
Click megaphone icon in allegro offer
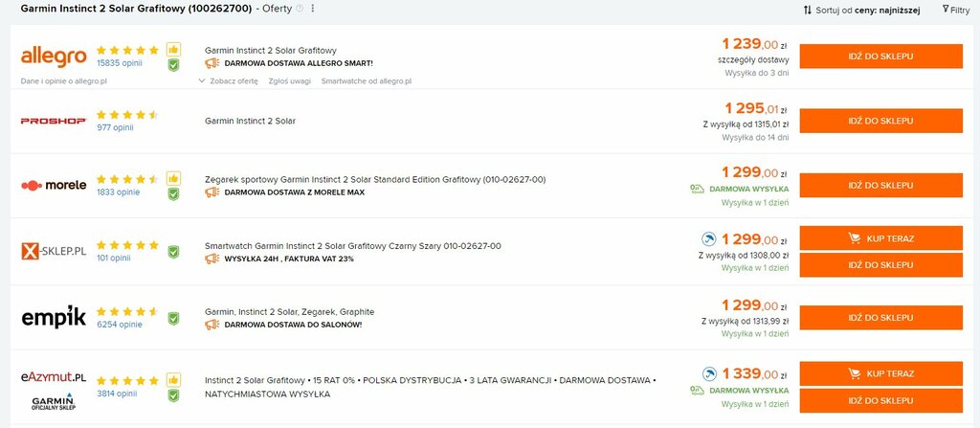click(212, 63)
